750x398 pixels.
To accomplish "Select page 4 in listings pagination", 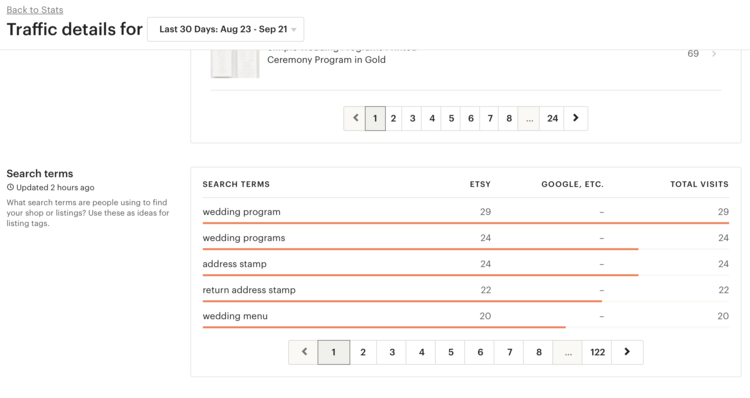I will click(432, 118).
